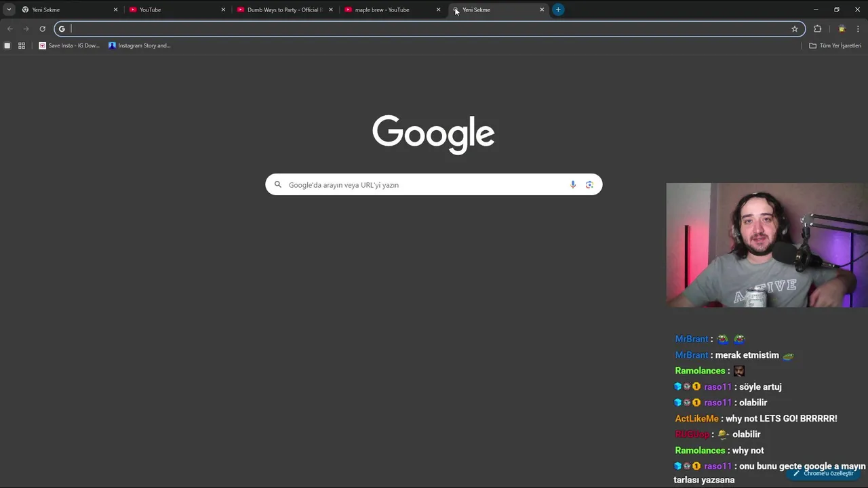This screenshot has height=488, width=868.
Task: Close the YouTube tab
Action: [x=223, y=9]
